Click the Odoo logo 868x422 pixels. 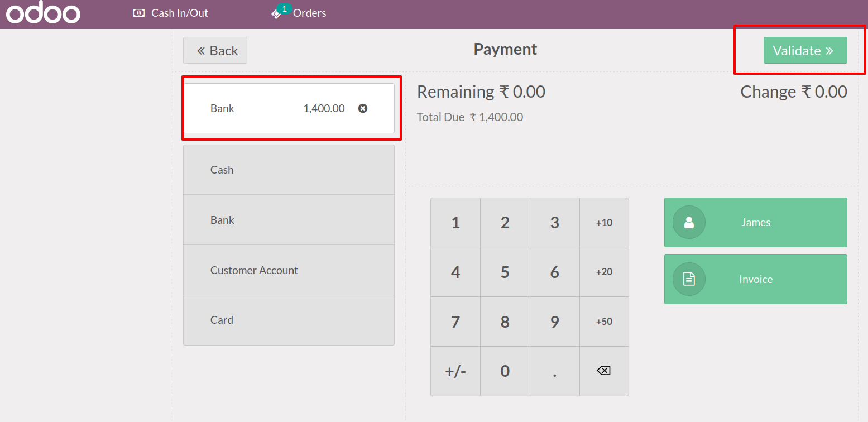43,13
